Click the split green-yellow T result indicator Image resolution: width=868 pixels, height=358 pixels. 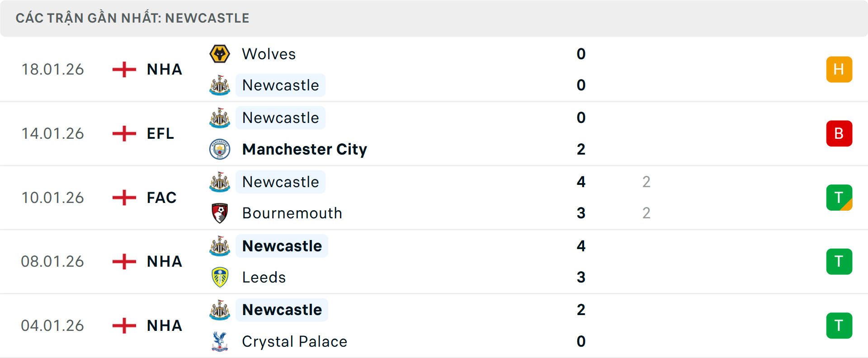tap(839, 198)
